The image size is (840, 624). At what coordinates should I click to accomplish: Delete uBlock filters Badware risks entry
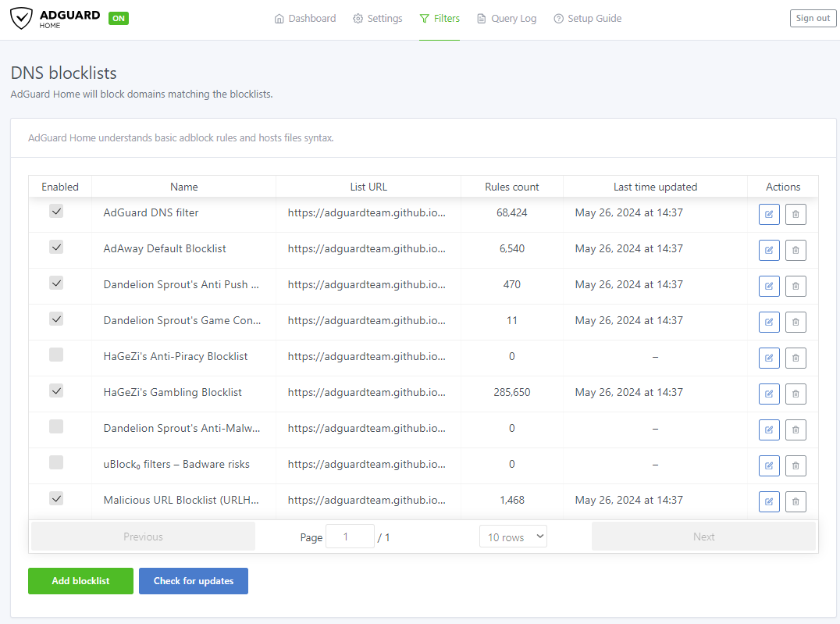796,466
